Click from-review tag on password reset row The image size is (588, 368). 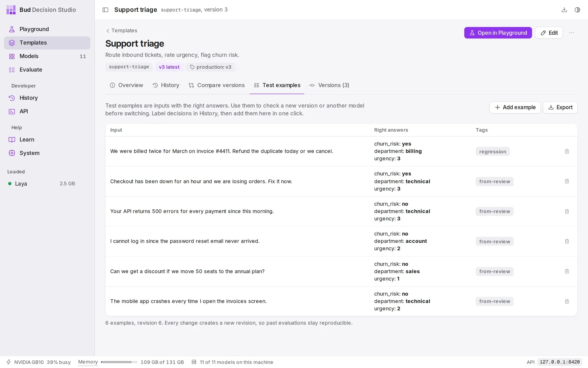(495, 242)
